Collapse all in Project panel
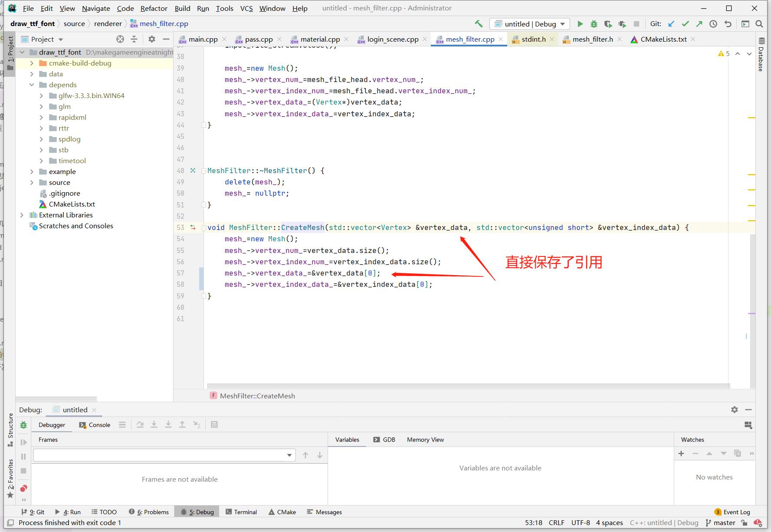Image resolution: width=771 pixels, height=532 pixels. click(134, 39)
